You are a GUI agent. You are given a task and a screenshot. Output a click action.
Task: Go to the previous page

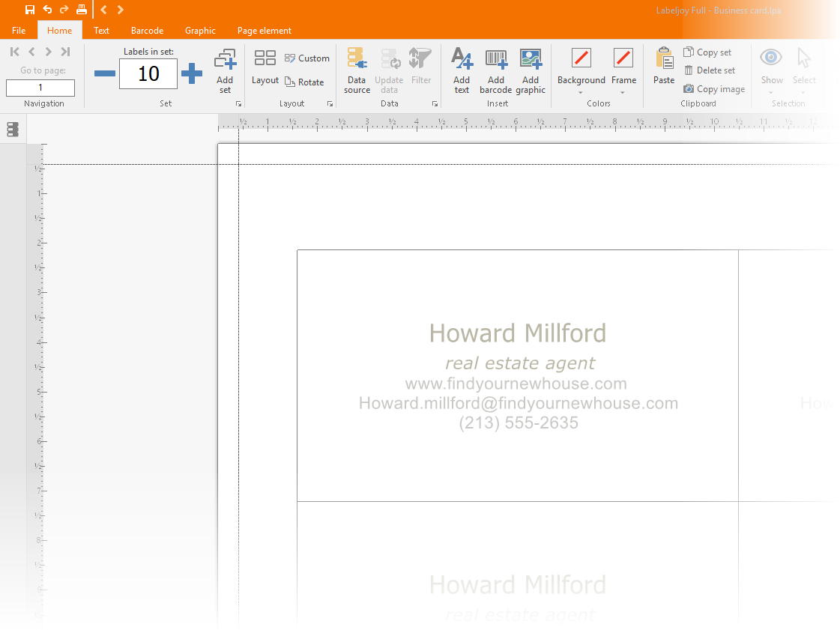click(x=31, y=52)
